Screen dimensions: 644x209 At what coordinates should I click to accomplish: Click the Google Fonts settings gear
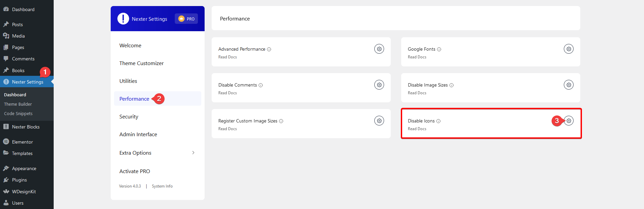coord(569,49)
